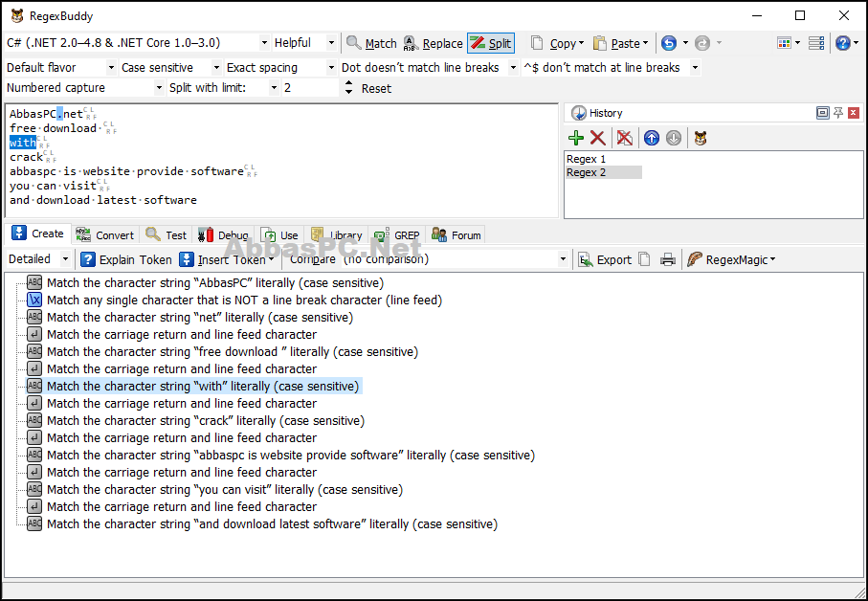868x601 pixels.
Task: Click the RegexBuddy face icon in History
Action: click(x=701, y=138)
